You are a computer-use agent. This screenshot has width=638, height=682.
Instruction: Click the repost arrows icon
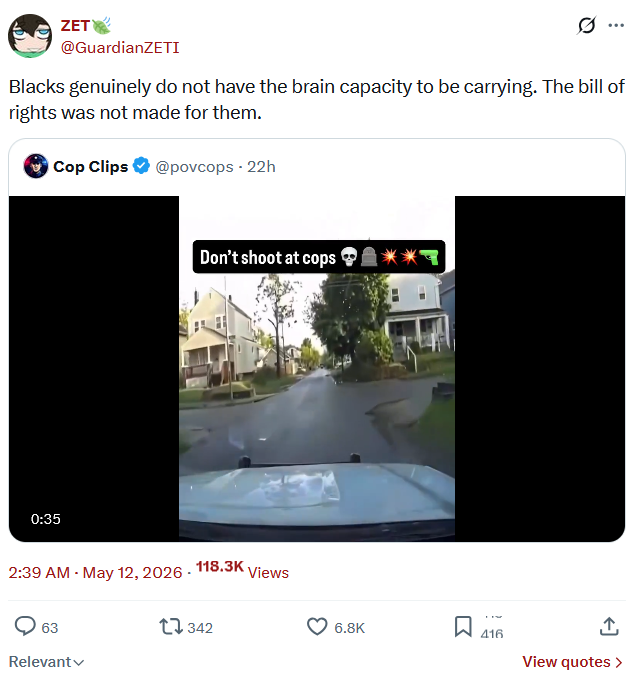[170, 627]
